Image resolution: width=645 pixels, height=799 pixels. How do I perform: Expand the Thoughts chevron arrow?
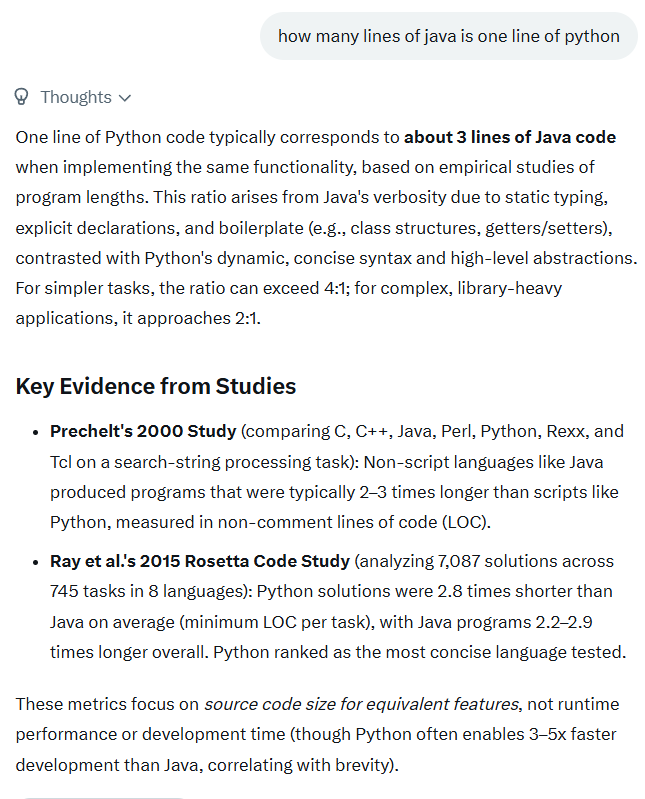coord(125,98)
